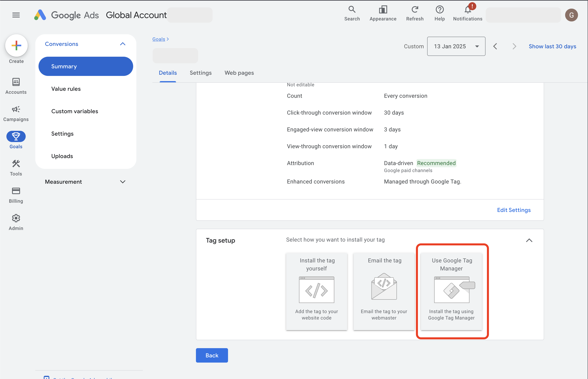The image size is (588, 379).
Task: Open Value rules
Action: tap(66, 89)
